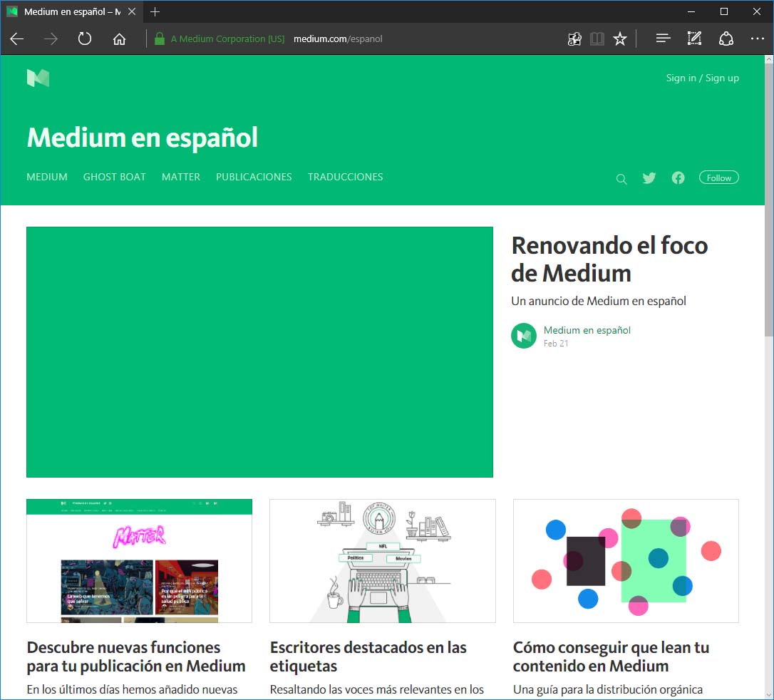Open the translate extension icon in address bar
Screen dimensions: 774x700
[x=574, y=39]
